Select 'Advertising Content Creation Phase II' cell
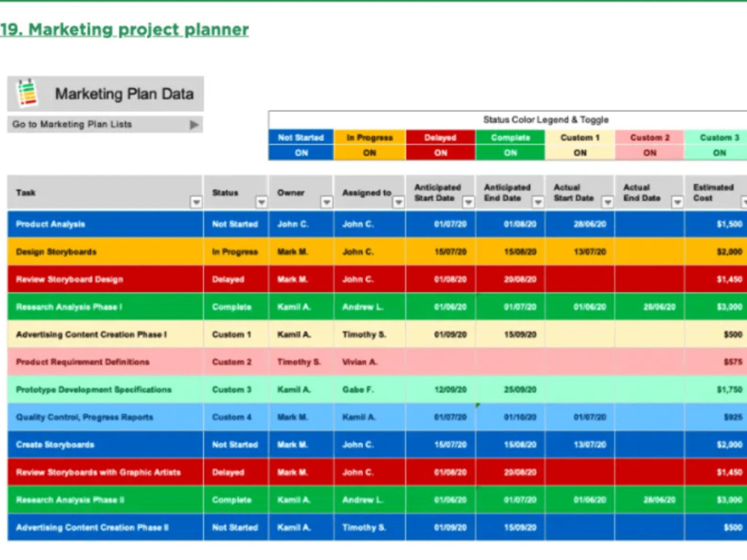This screenshot has width=747, height=560. point(105,528)
